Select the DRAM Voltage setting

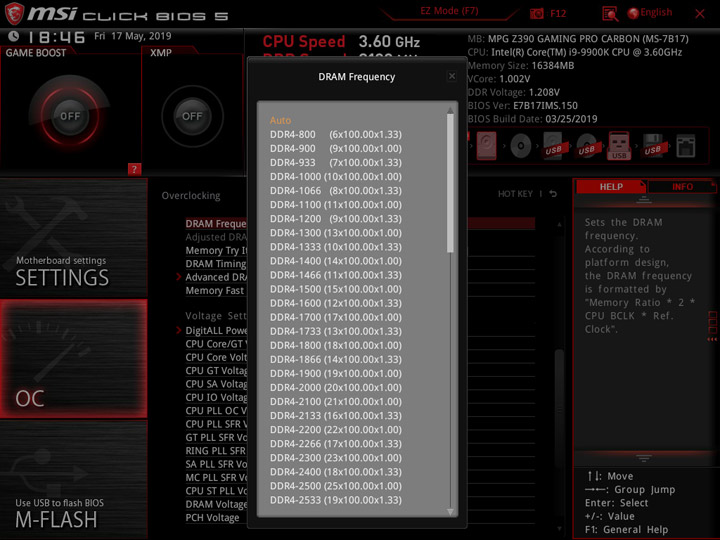216,504
